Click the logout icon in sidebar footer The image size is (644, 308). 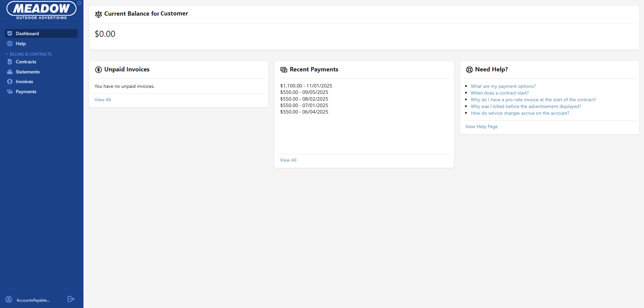tap(71, 299)
